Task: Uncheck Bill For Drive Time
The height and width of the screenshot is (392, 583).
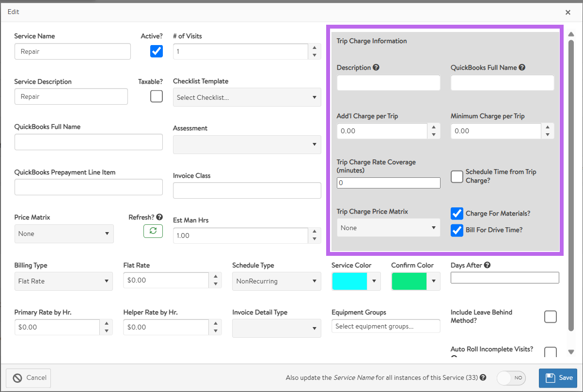Action: (x=457, y=230)
